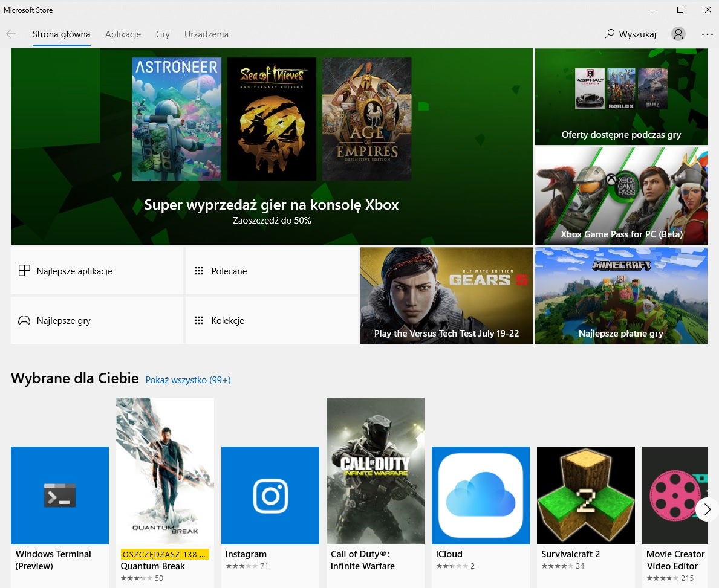Select the Age of Empires cover

pos(367,119)
